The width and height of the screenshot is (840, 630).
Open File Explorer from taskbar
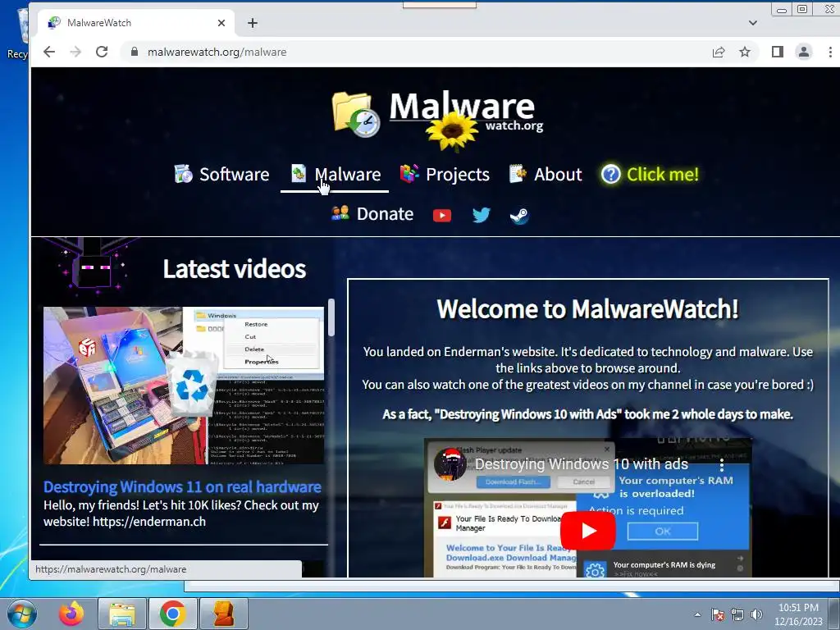click(122, 614)
